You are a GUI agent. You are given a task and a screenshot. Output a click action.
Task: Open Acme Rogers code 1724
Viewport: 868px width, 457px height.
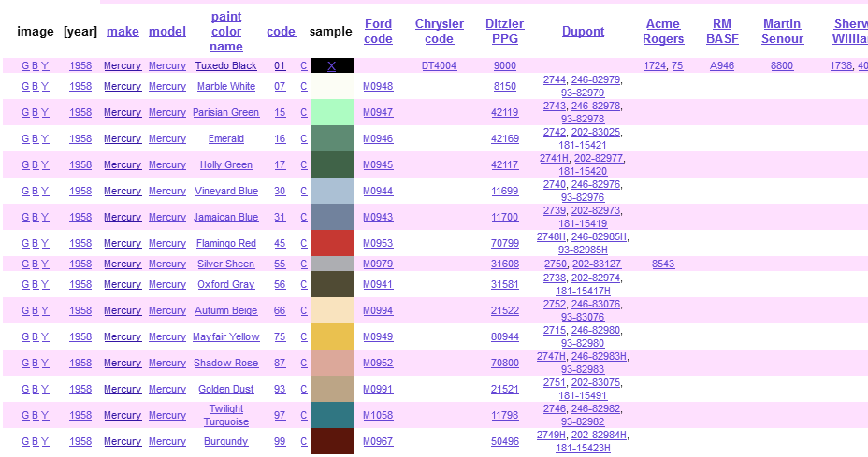pyautogui.click(x=655, y=65)
